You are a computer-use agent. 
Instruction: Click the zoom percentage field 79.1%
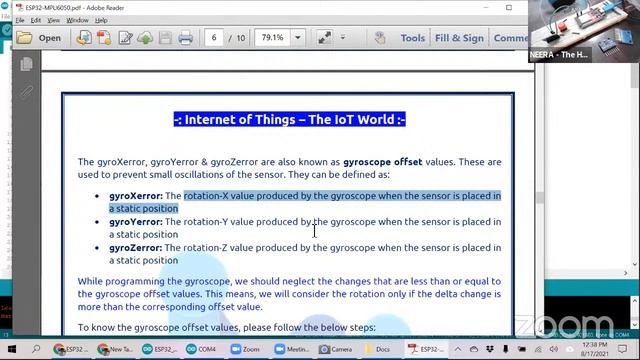[x=272, y=38]
